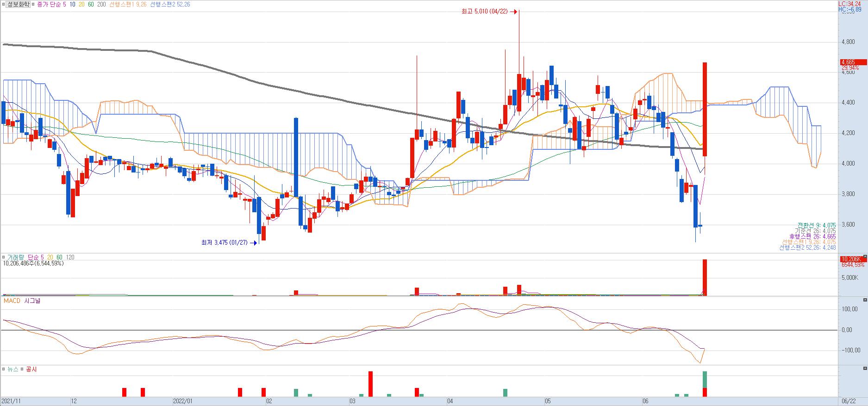Click the 5,000K volume axis label
Screen dimensions: 868x406
850,278
